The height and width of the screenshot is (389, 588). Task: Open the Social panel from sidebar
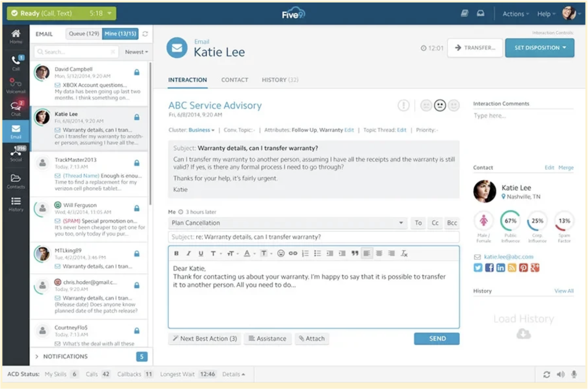click(x=16, y=154)
